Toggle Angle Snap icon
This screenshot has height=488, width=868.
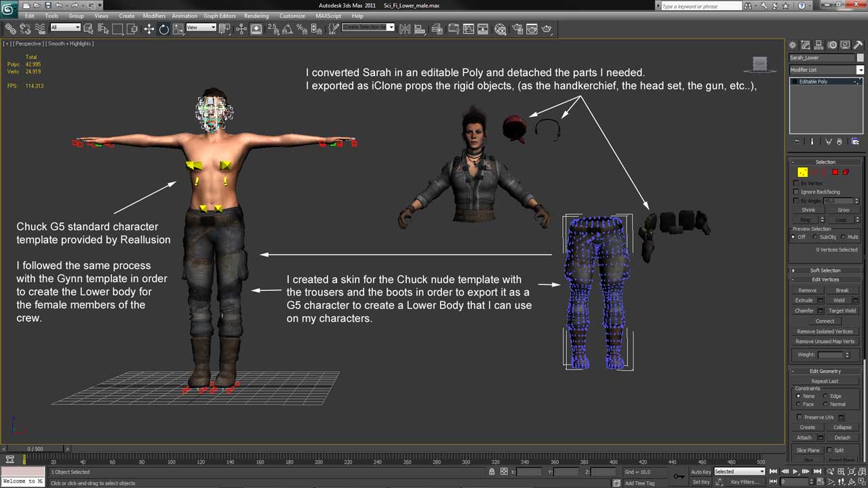[288, 28]
